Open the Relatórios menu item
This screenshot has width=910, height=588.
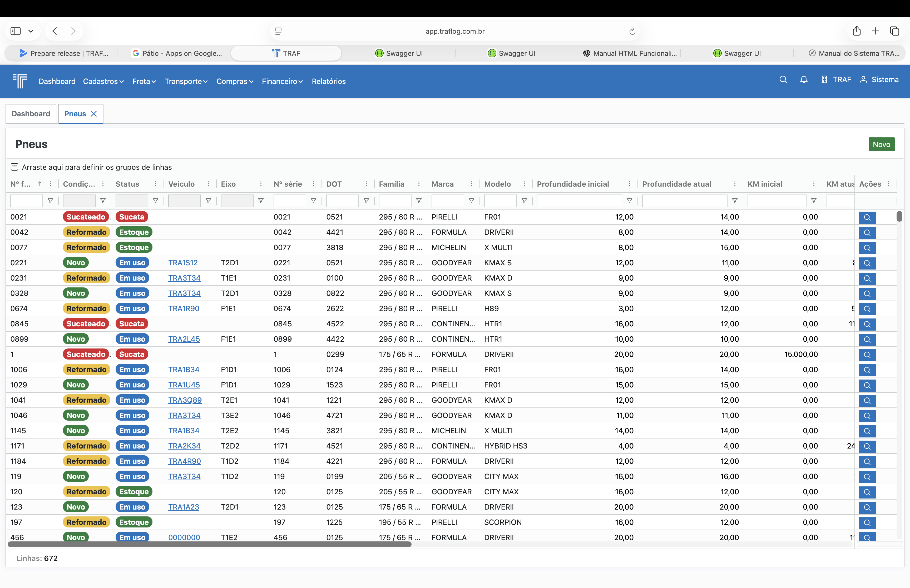tap(328, 81)
